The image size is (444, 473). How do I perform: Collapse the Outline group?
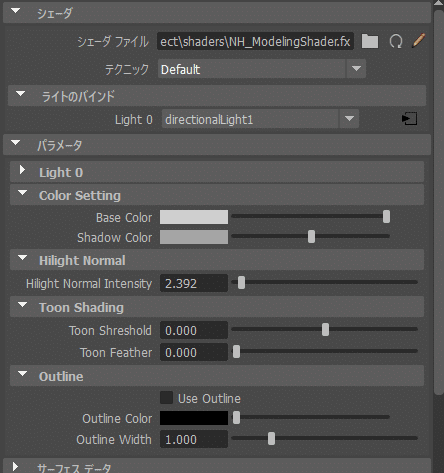[22, 374]
